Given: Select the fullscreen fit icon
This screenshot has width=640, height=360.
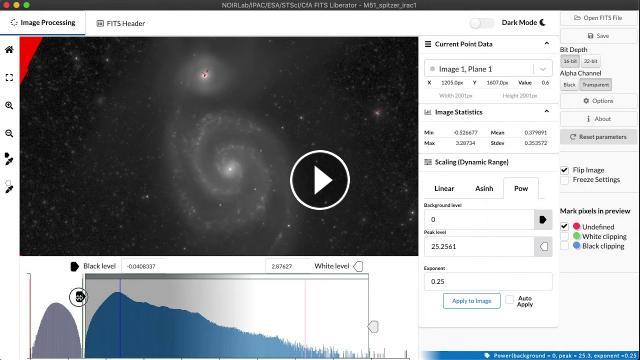Looking at the screenshot, I should [x=9, y=78].
